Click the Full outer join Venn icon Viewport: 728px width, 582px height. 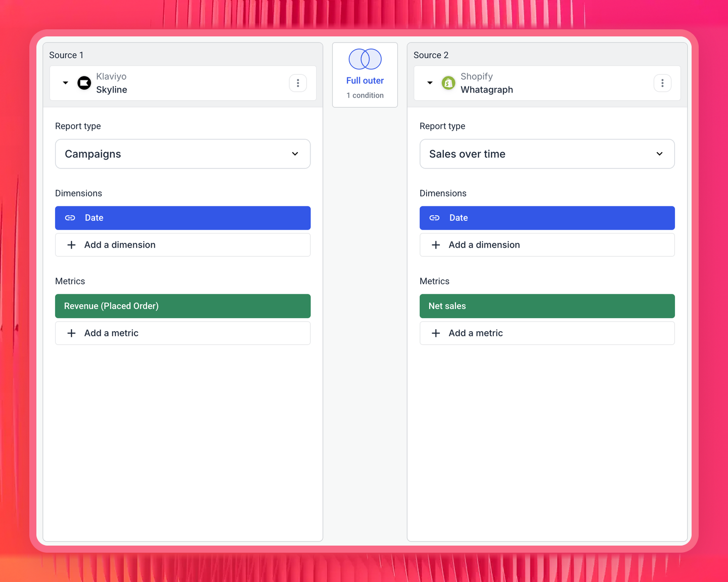(365, 59)
